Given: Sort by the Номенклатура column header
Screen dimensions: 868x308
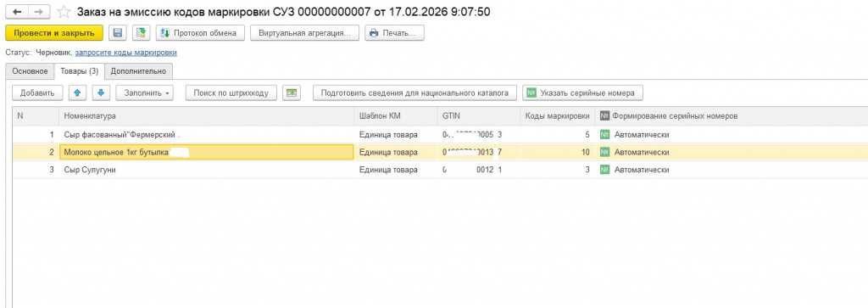Looking at the screenshot, I should 207,116.
